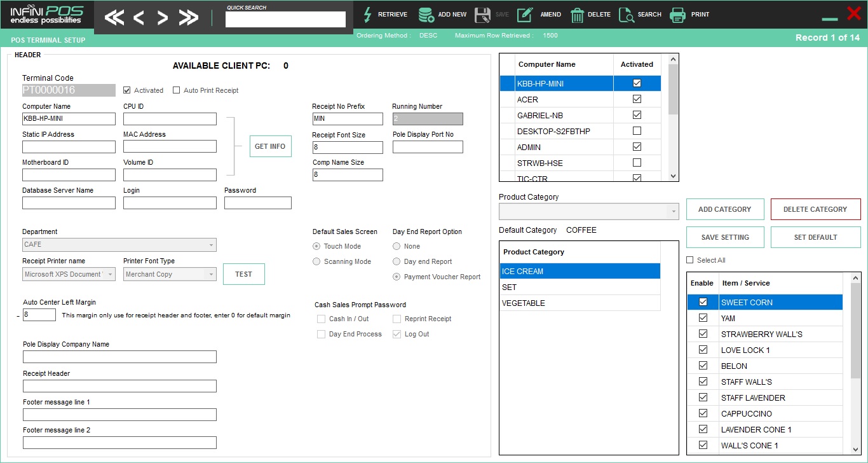Click the Save floppy disk icon
868x463 pixels.
[482, 15]
